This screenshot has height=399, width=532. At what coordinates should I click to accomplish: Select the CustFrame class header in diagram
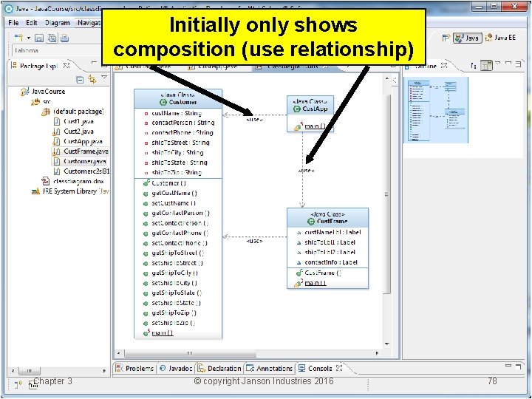point(328,218)
